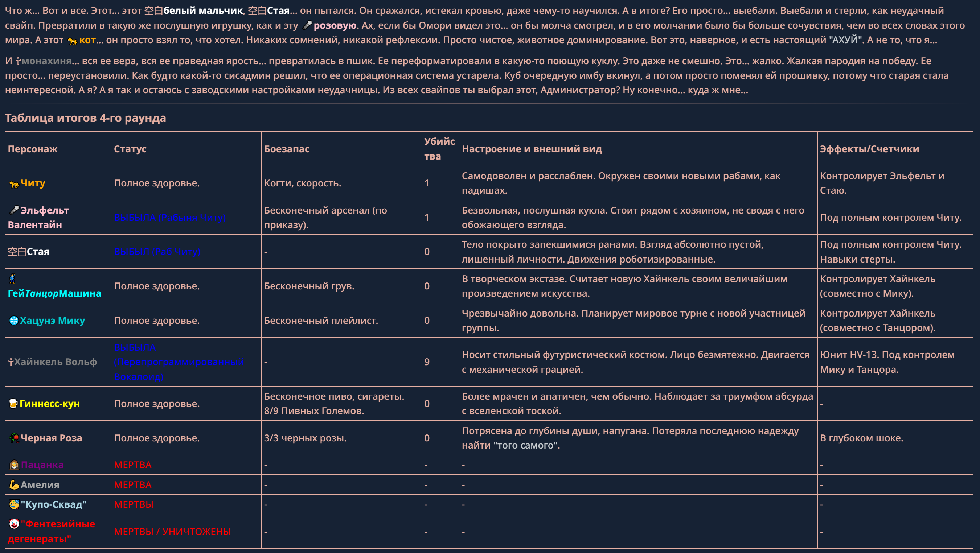Screen dimensions: 980x553
Task: Click the name Читу in the table
Action: pos(33,183)
